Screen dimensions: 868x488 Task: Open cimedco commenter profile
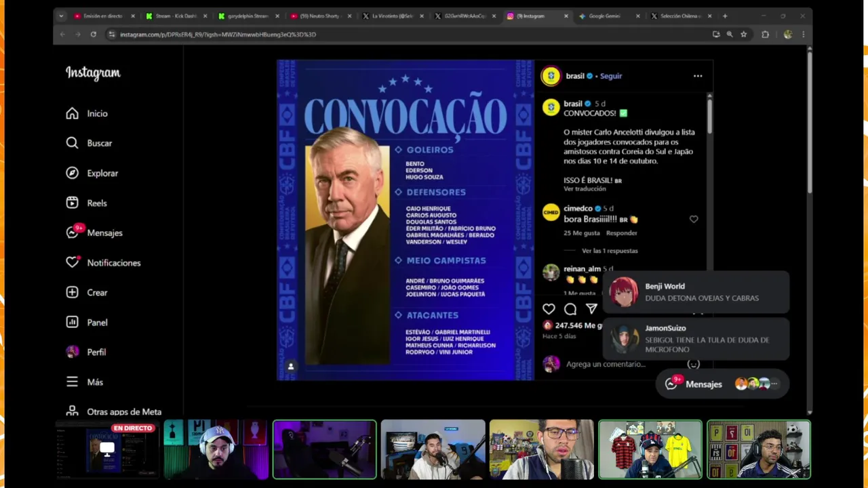[578, 209]
